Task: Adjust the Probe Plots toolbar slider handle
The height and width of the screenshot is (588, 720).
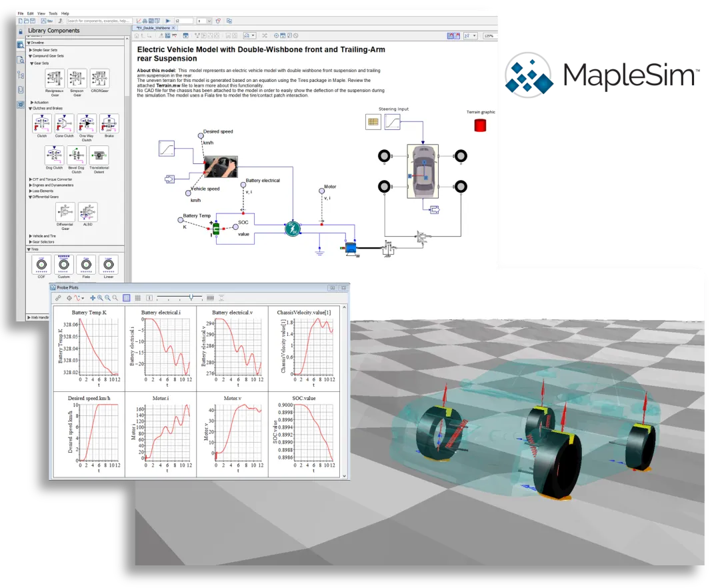Action: (191, 298)
